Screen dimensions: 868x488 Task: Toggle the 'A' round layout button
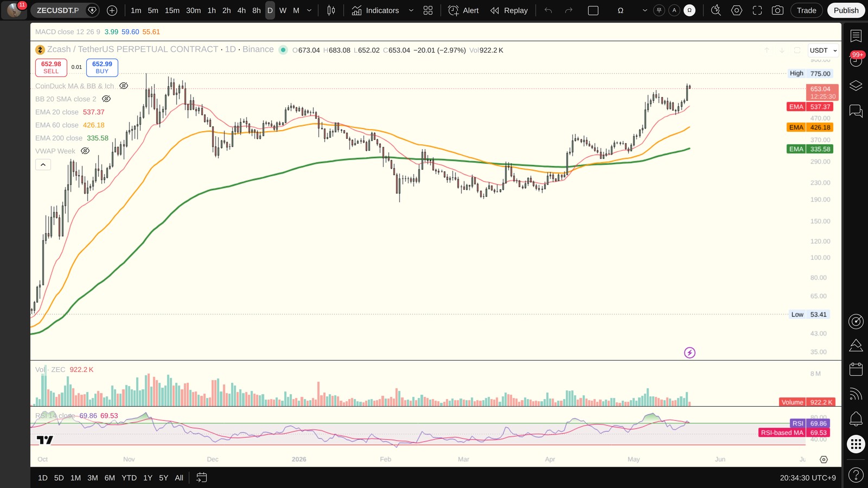click(674, 10)
